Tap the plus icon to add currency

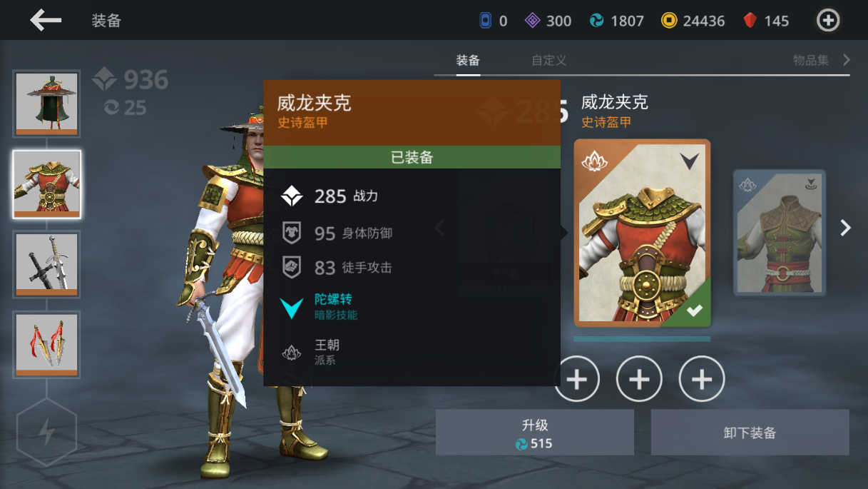[827, 21]
